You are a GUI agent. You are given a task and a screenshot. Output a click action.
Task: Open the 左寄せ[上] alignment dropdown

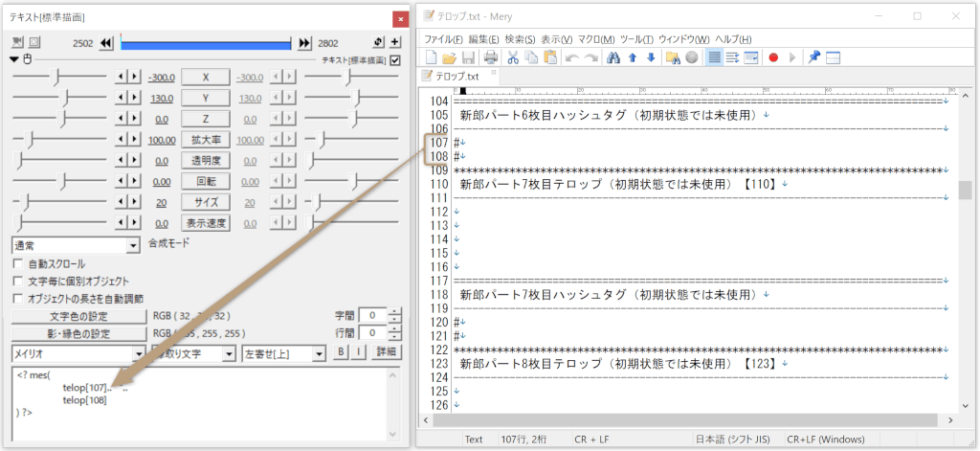(284, 353)
